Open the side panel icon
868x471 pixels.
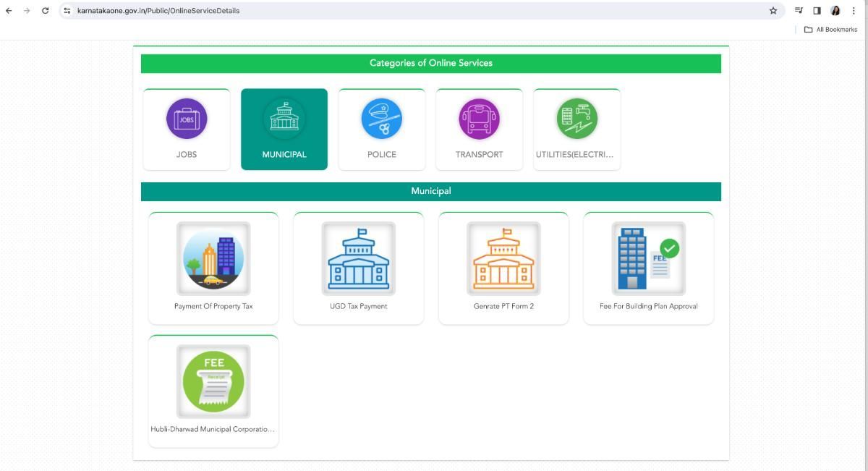tap(816, 10)
